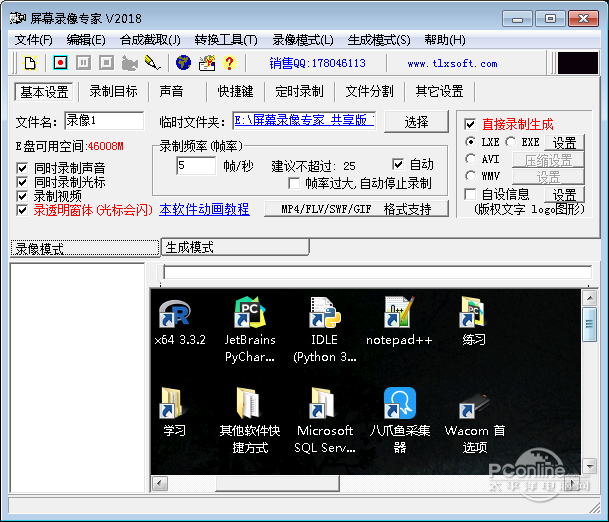Viewport: 609px width, 522px height.
Task: Select the 基本设置 tab
Action: 44,92
